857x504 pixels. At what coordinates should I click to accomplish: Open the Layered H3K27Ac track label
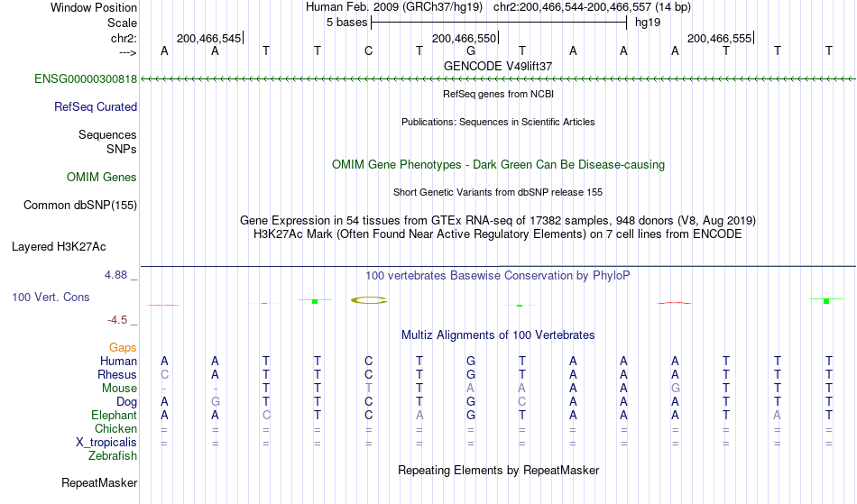point(59,247)
